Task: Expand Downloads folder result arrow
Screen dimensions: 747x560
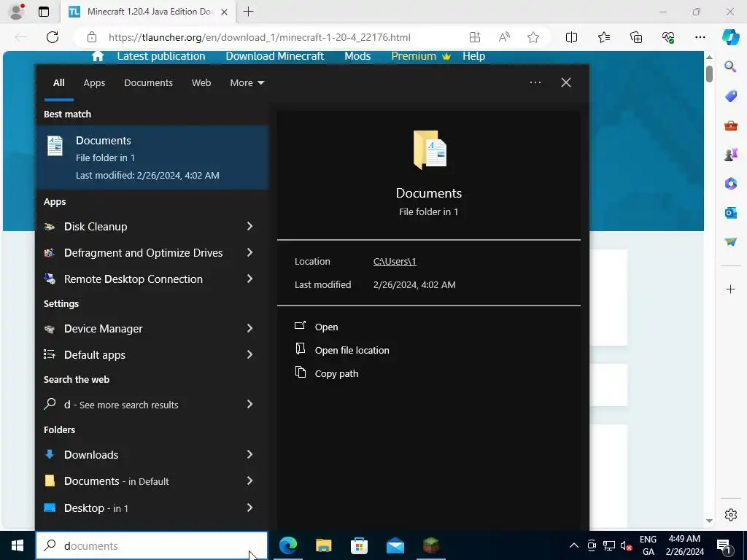Action: pyautogui.click(x=249, y=454)
